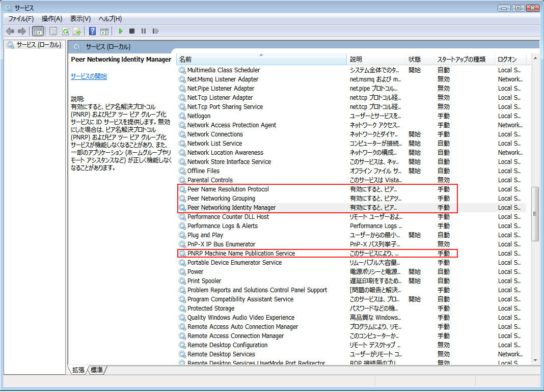Open the 表示(V) menu
This screenshot has height=392, width=544.
click(x=80, y=19)
